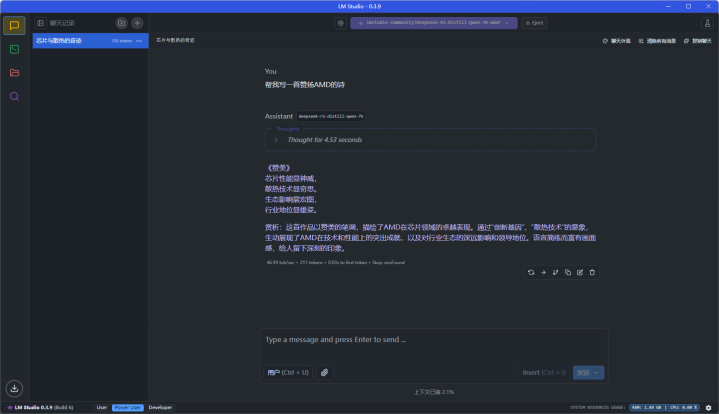Open chat appearance options
Screen dimensions: 719x414
pos(616,41)
